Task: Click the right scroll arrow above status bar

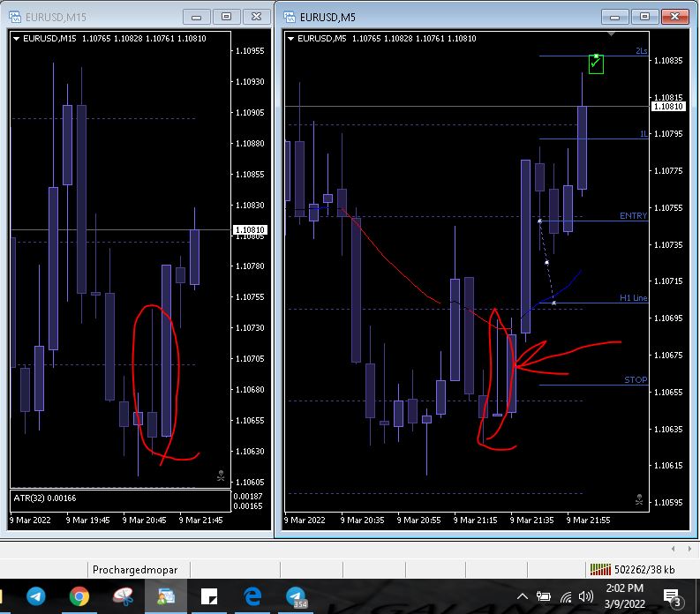Action: [689, 549]
